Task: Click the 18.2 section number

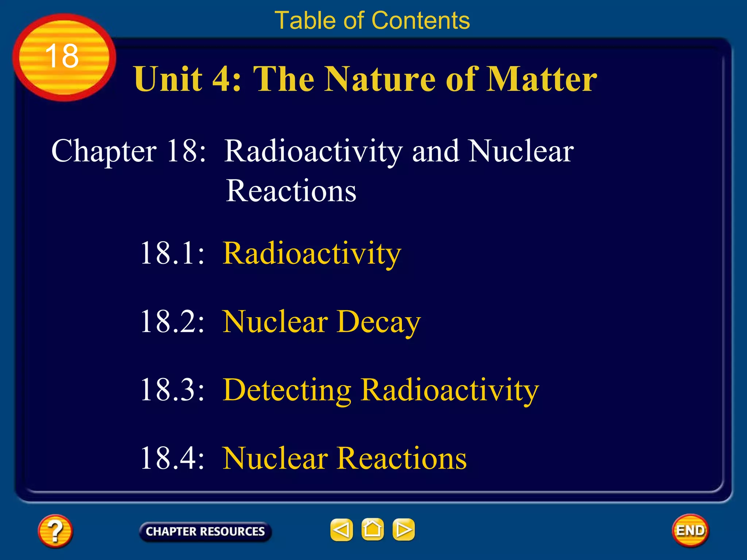Action: click(x=172, y=322)
